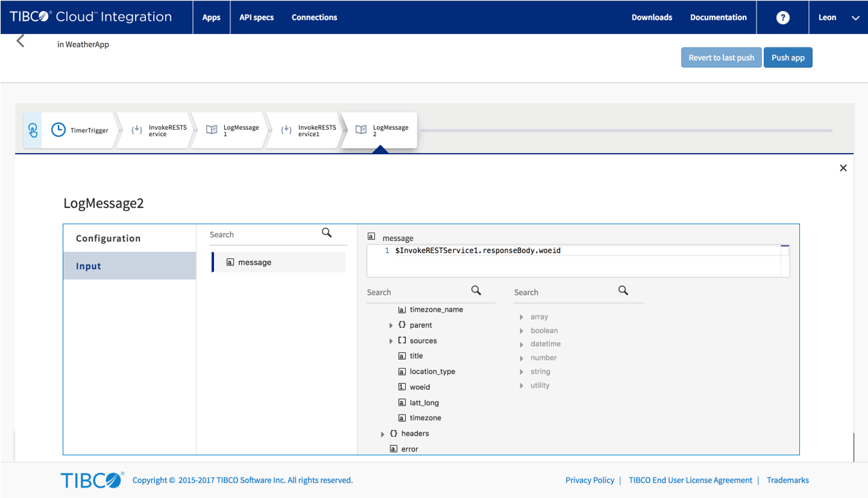868x498 pixels.
Task: Open the API specs menu
Action: click(x=256, y=17)
